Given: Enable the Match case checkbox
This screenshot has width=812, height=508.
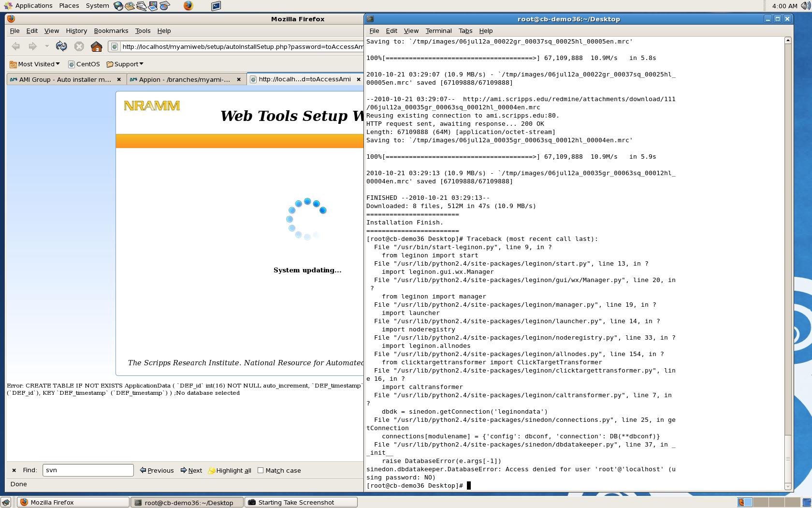Looking at the screenshot, I should pyautogui.click(x=261, y=470).
